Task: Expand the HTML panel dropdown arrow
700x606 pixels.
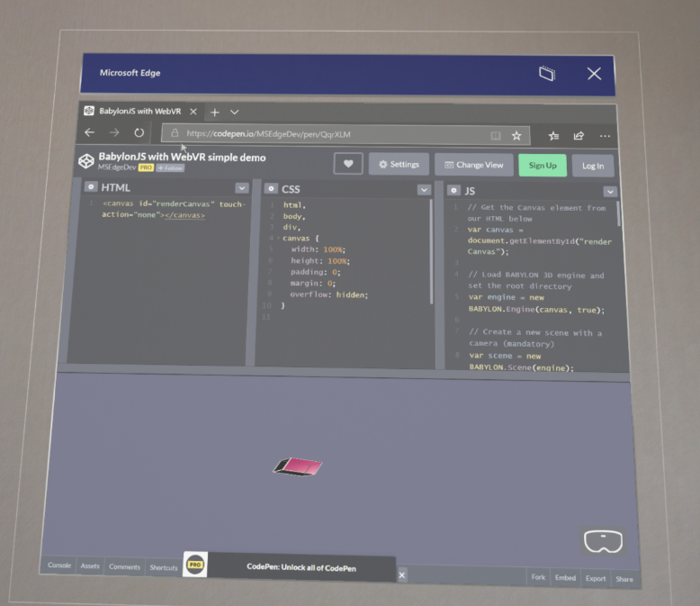Action: (242, 188)
